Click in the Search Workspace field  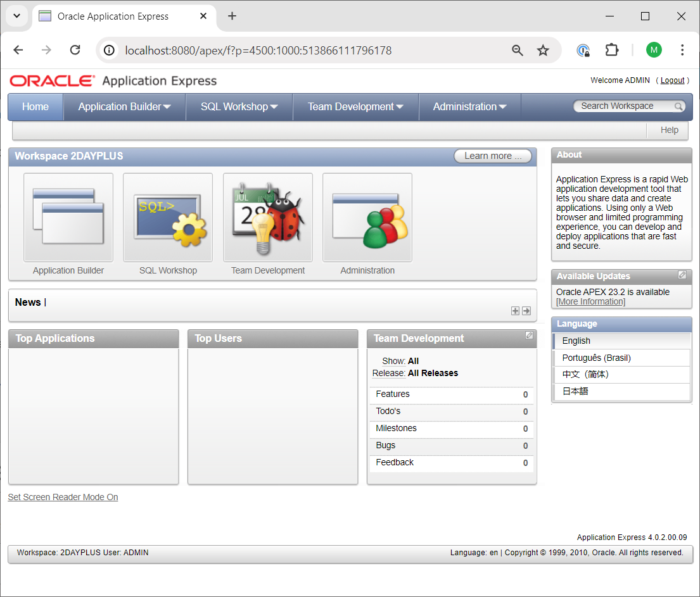click(624, 106)
